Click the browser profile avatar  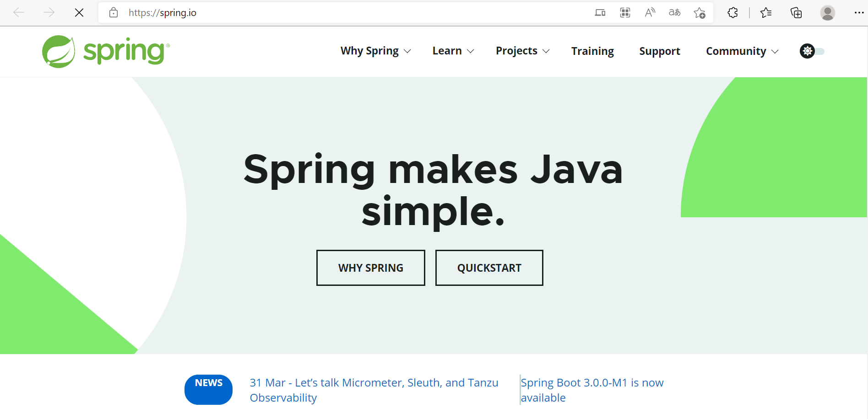pos(827,12)
